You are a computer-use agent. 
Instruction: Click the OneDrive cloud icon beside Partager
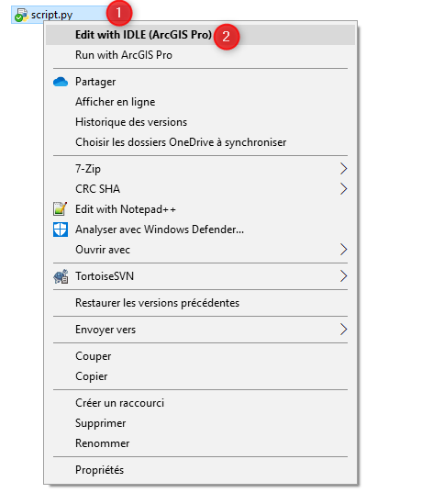(x=61, y=82)
